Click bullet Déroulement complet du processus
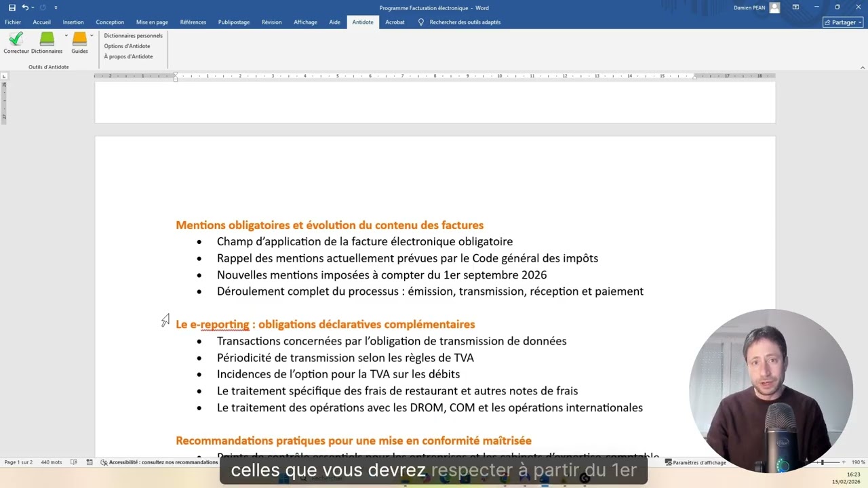Viewport: 868px width, 488px height. point(430,291)
